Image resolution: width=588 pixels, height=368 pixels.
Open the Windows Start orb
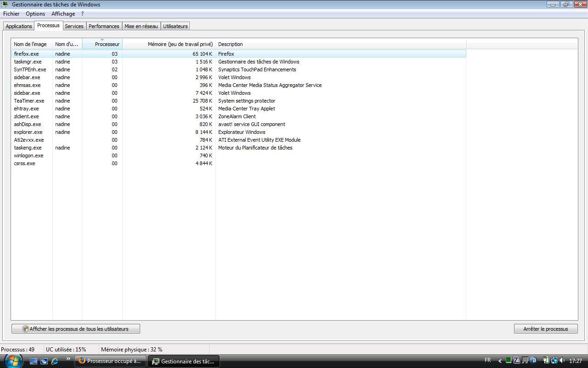click(13, 360)
